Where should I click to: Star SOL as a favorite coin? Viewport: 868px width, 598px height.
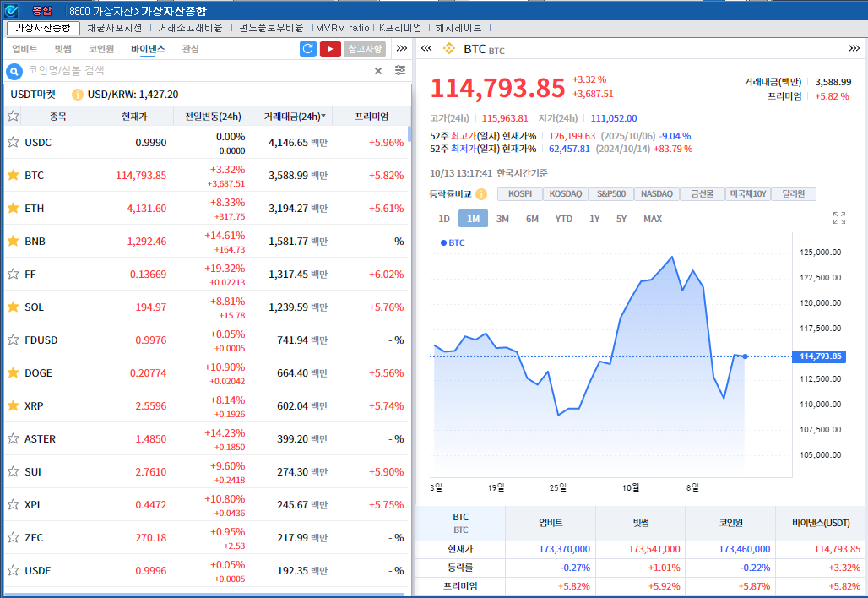[x=14, y=307]
